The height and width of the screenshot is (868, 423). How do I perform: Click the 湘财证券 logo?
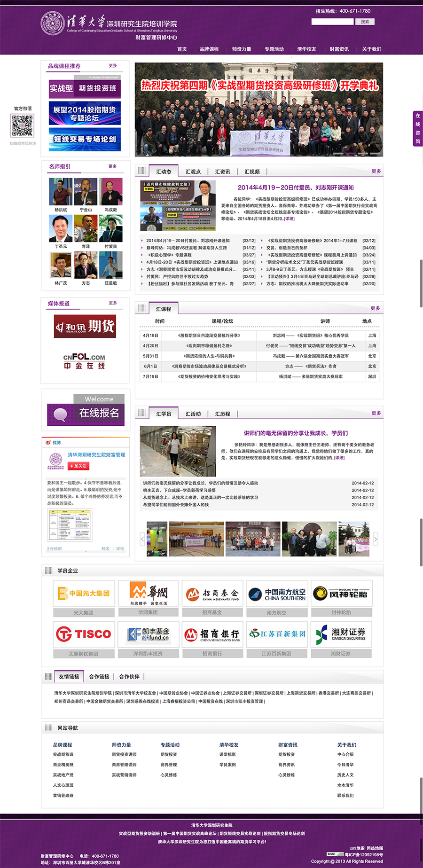pyautogui.click(x=341, y=634)
